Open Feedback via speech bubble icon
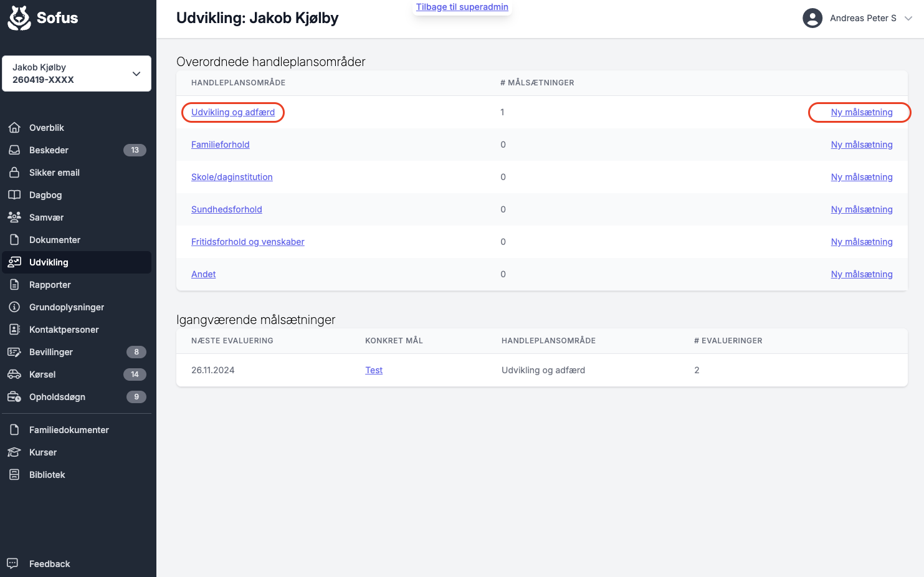 pyautogui.click(x=12, y=563)
